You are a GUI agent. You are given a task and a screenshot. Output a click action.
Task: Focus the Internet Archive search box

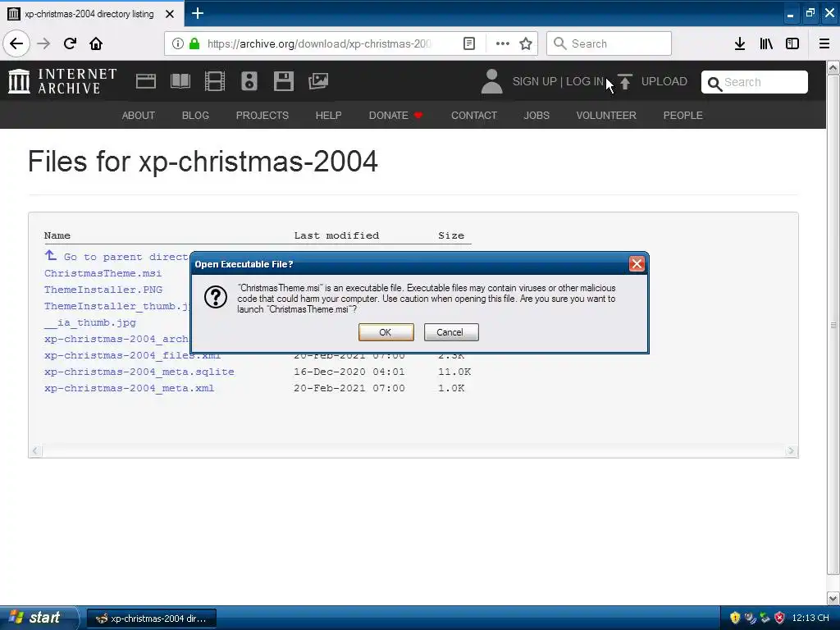coord(755,82)
